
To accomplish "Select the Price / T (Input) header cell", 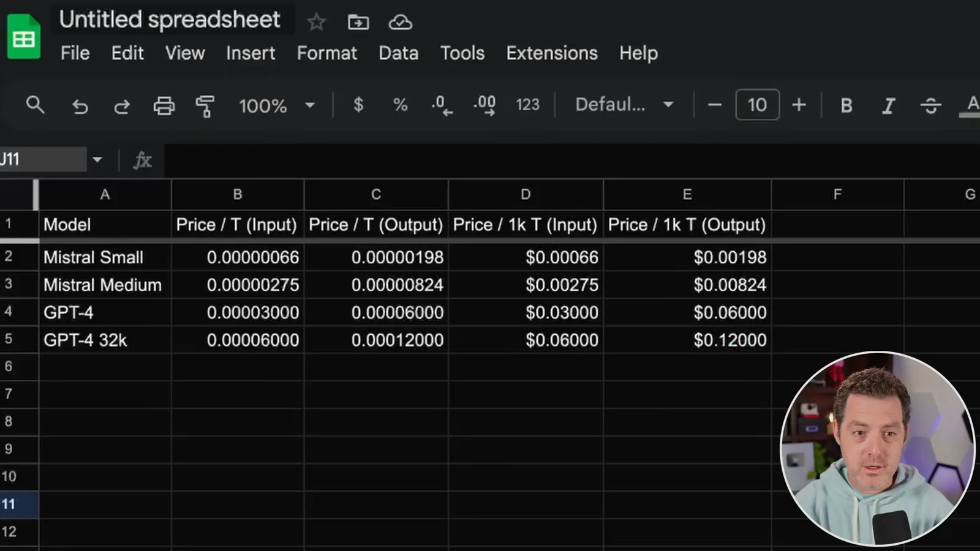I will 238,225.
